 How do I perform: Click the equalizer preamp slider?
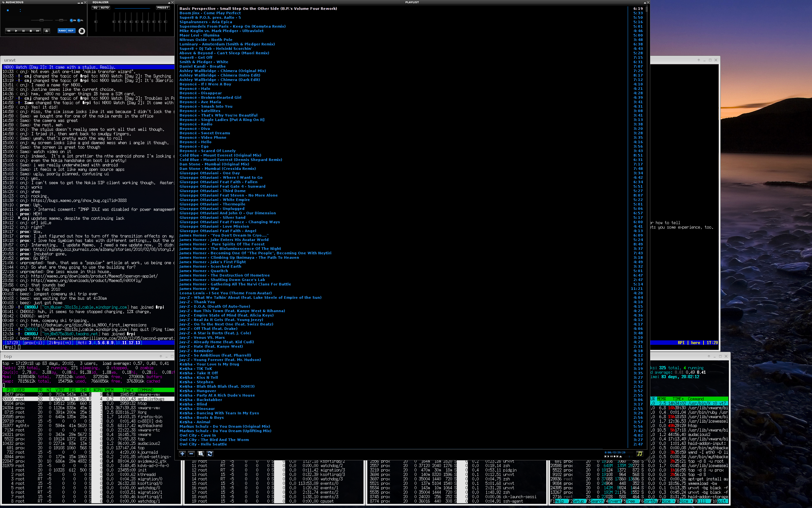[96, 22]
